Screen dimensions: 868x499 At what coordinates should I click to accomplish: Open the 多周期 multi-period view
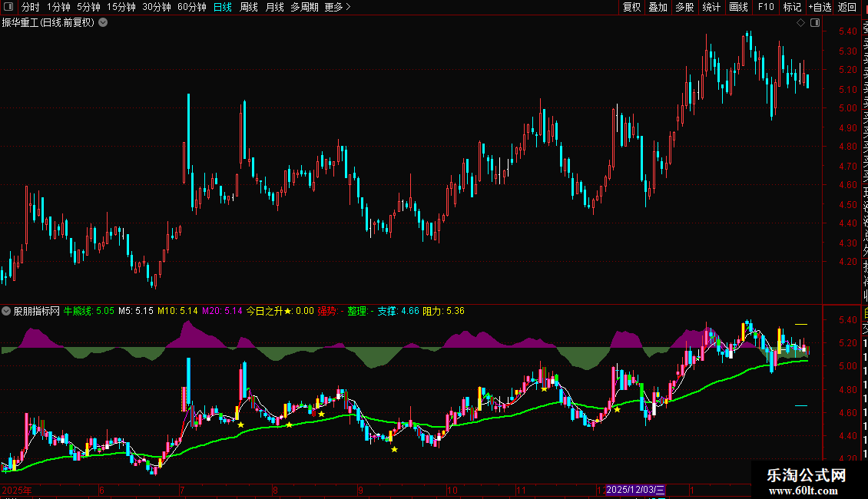tap(304, 7)
